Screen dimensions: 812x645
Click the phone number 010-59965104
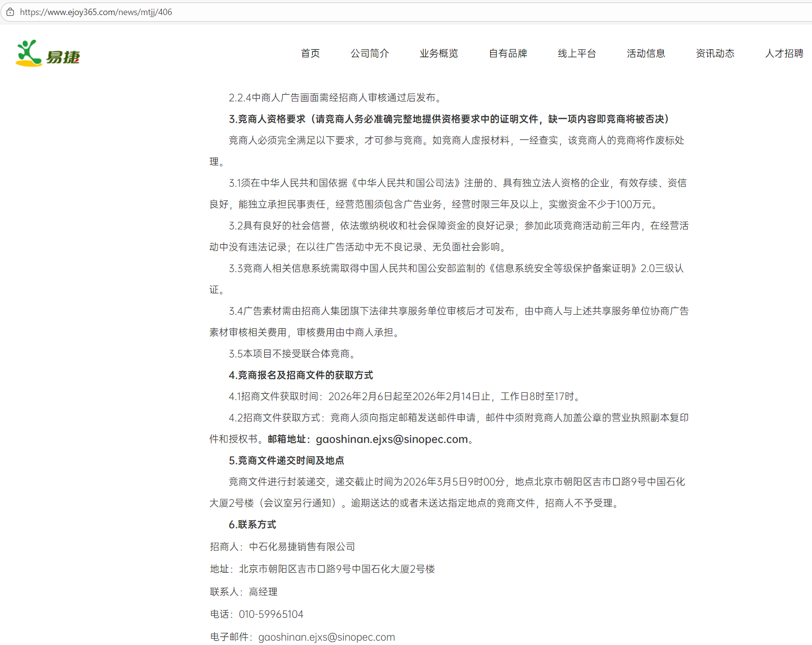pyautogui.click(x=271, y=614)
